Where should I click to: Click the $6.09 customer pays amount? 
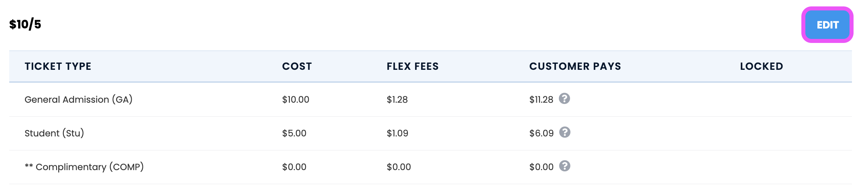(x=541, y=133)
